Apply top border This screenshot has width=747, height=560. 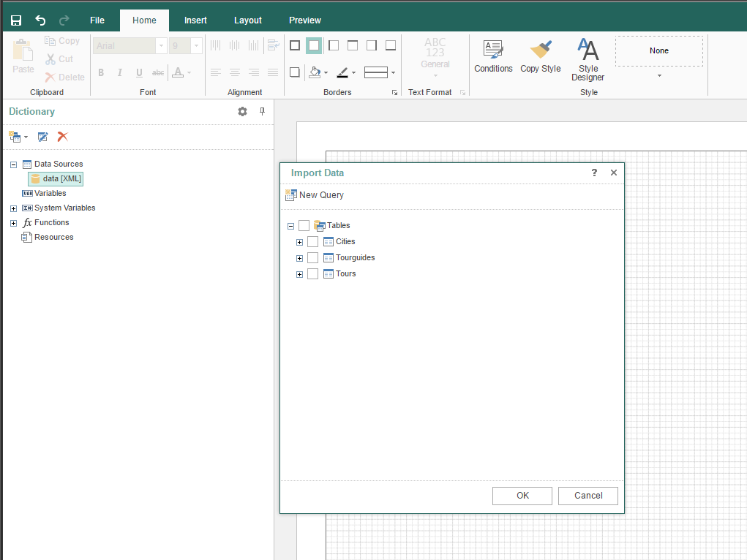tap(353, 45)
